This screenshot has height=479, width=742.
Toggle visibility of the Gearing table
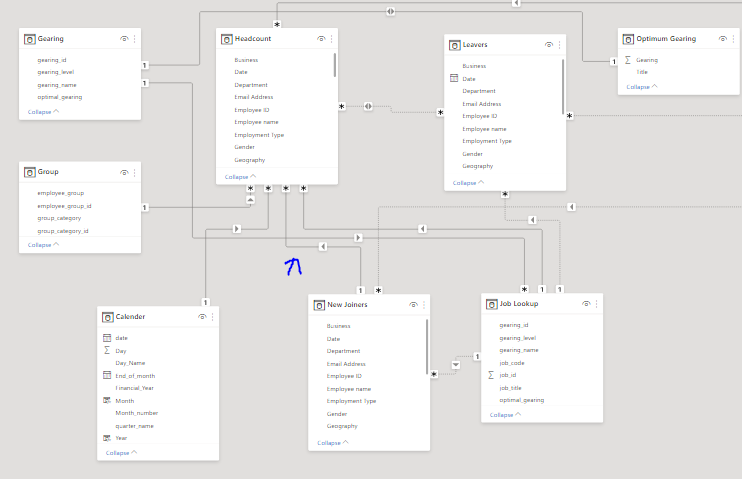point(124,39)
